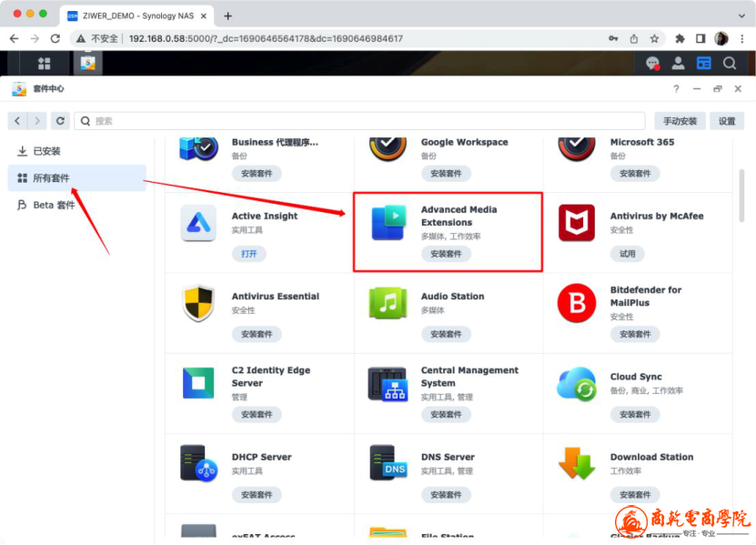Viewport: 756px width, 545px height.
Task: Install the Microsoft 365 backup package
Action: coord(635,173)
